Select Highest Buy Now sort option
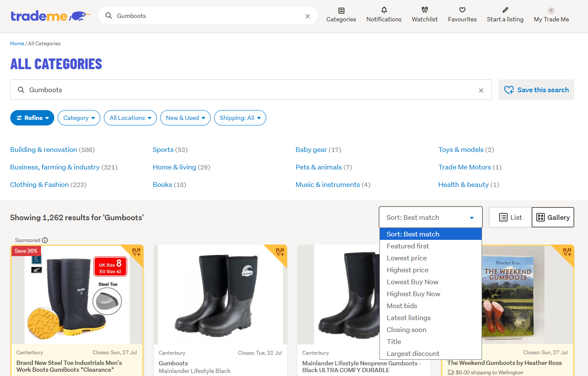The width and height of the screenshot is (588, 376). (x=431, y=294)
